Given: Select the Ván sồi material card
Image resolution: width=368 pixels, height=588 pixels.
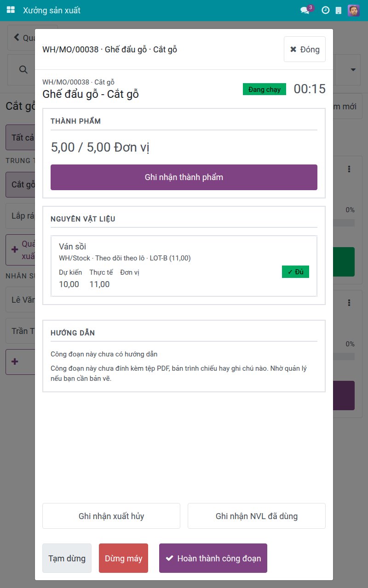Looking at the screenshot, I should [184, 266].
